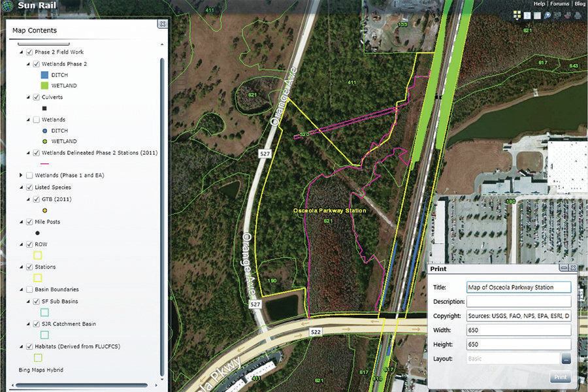Screen dimensions: 588x392
Task: Open the attribute table icon
Action: tap(537, 15)
